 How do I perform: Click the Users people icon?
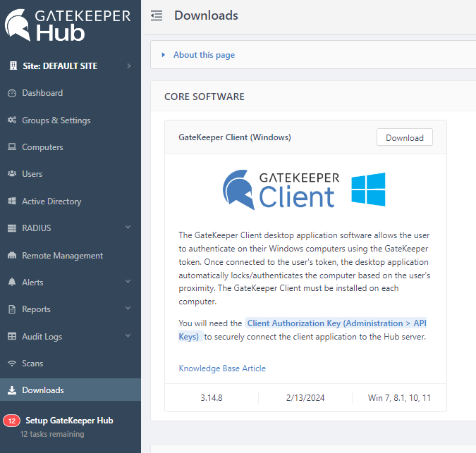(12, 174)
